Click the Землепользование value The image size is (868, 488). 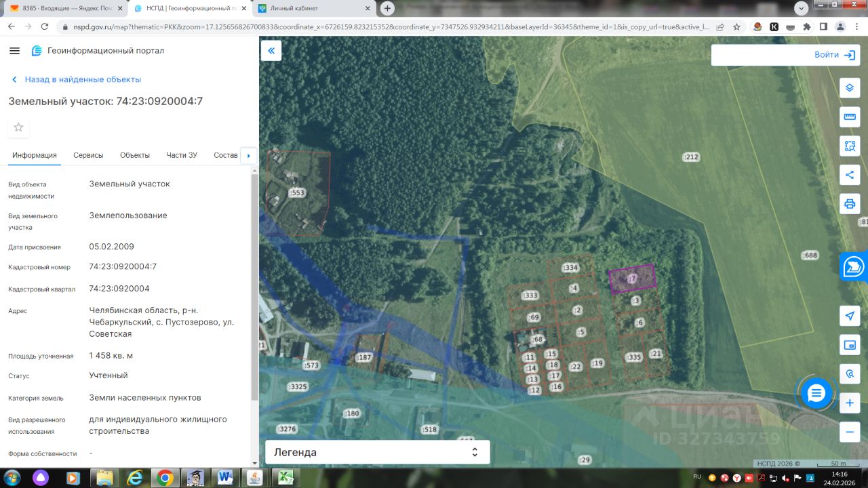pos(128,216)
